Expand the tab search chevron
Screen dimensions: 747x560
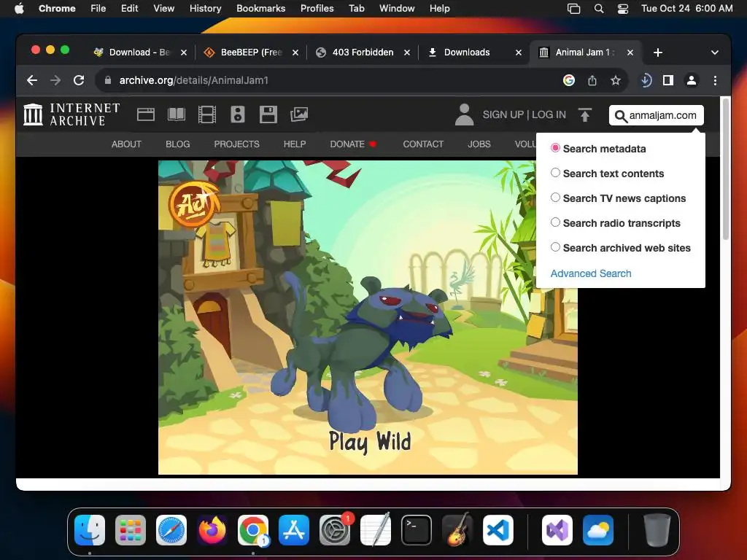click(715, 52)
